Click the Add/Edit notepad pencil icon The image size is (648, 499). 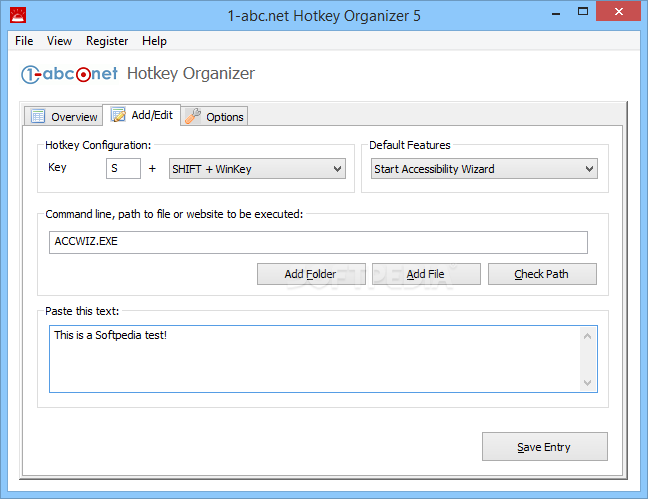(118, 115)
